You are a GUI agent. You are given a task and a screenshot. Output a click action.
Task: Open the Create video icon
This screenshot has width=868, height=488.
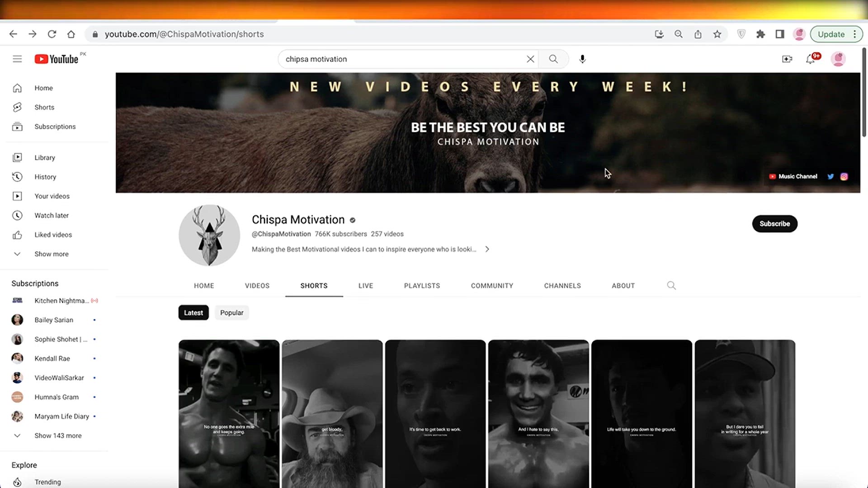point(787,59)
